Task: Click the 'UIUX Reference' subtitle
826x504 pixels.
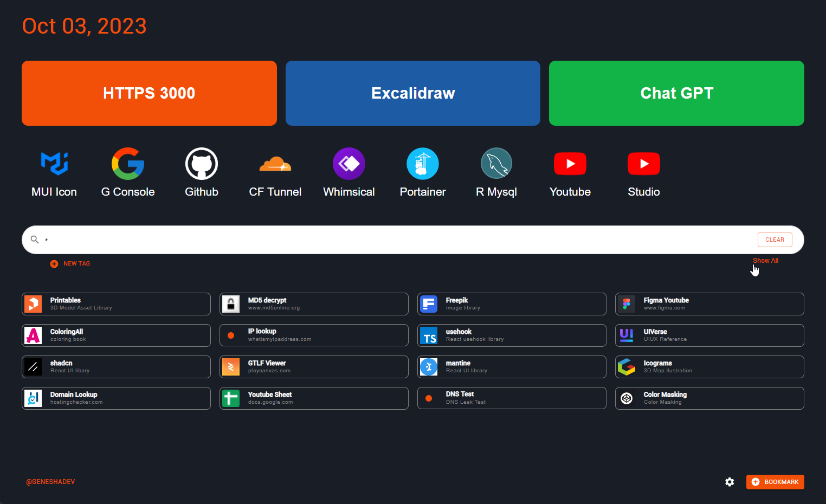Action: click(665, 339)
